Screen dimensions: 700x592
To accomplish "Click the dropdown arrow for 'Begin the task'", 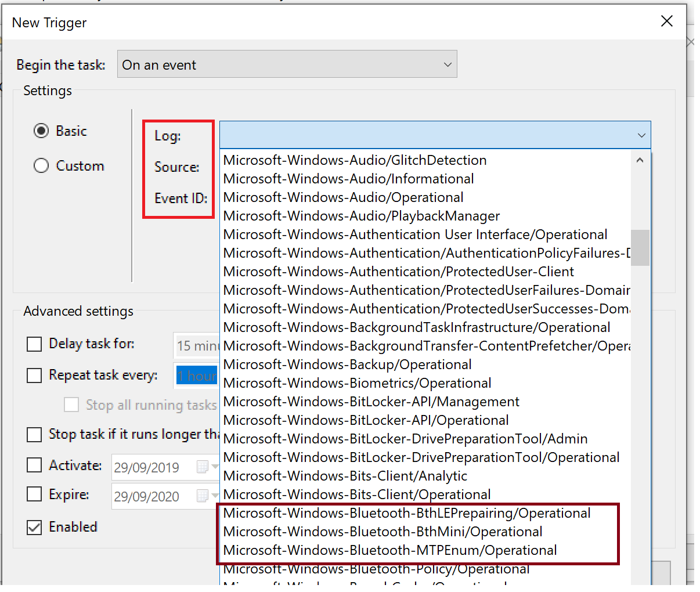I will pyautogui.click(x=447, y=64).
